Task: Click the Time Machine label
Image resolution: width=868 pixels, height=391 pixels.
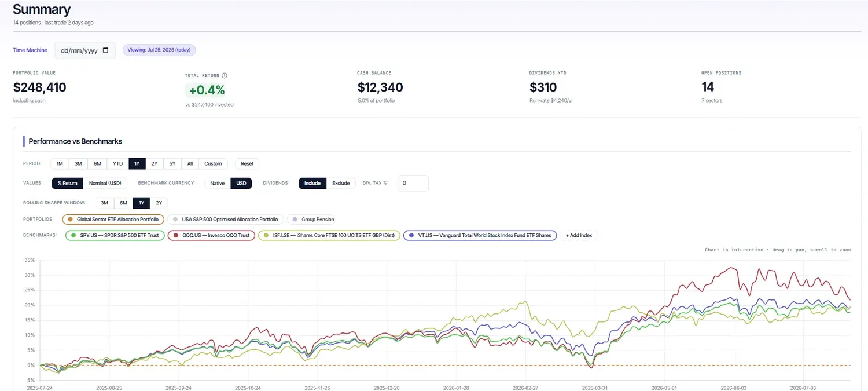Action: [30, 50]
